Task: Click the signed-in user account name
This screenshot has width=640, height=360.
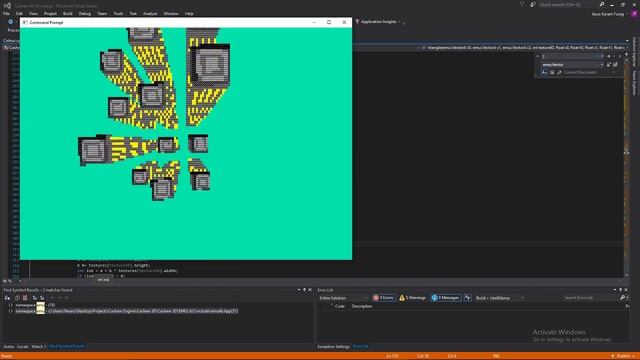Action: tap(608, 14)
